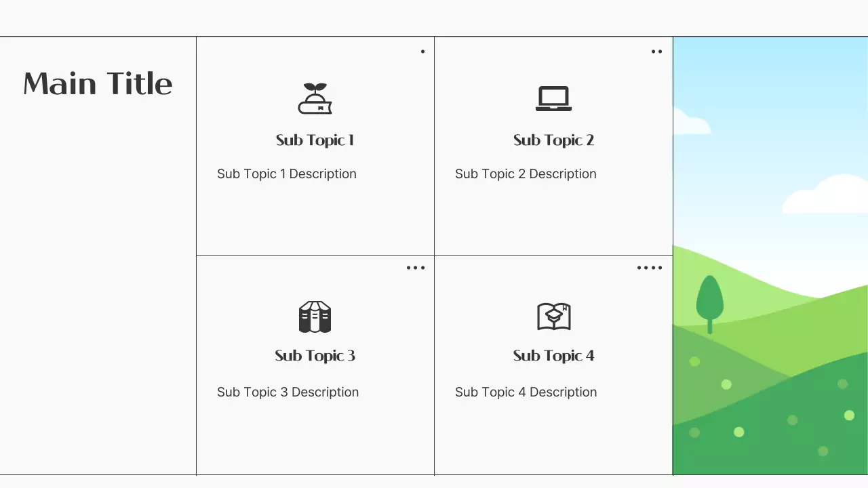The height and width of the screenshot is (488, 868).
Task: Click the Sub Topic 1 heading
Action: point(315,140)
